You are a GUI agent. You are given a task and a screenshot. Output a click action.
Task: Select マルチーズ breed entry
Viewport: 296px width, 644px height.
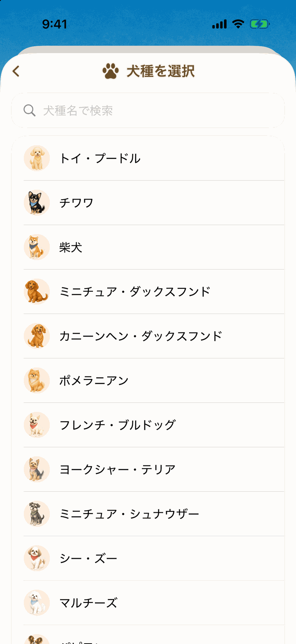[x=148, y=602]
